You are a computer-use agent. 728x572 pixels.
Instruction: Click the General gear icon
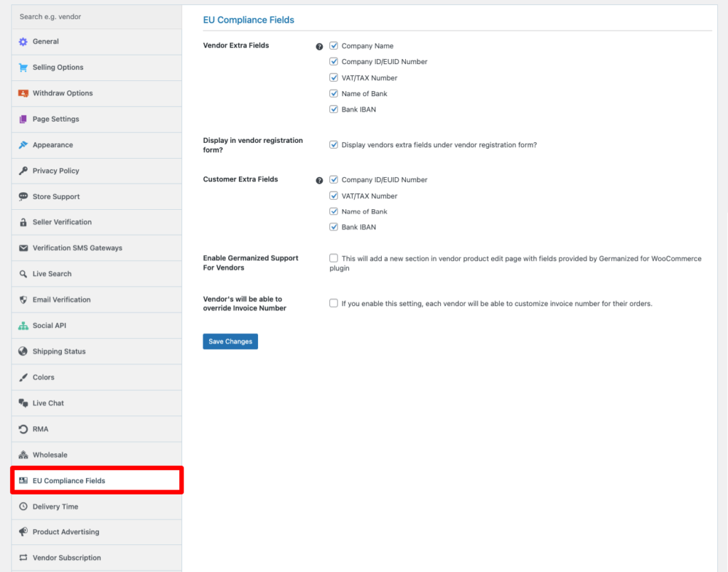[23, 42]
